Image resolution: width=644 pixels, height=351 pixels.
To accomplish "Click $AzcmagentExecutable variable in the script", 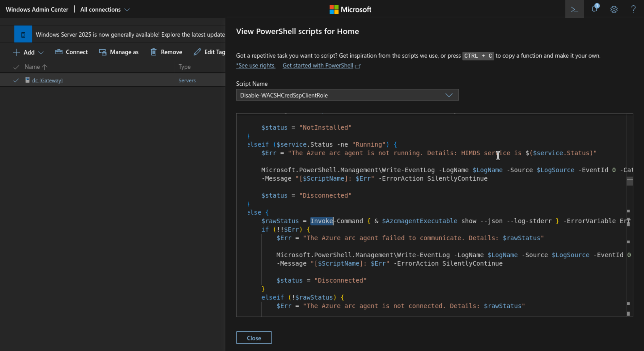I will coord(419,221).
